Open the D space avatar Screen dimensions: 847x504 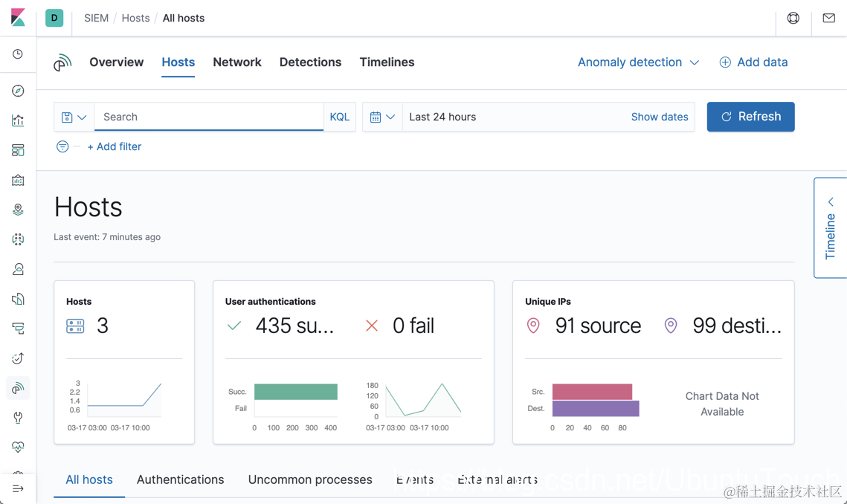[x=54, y=18]
